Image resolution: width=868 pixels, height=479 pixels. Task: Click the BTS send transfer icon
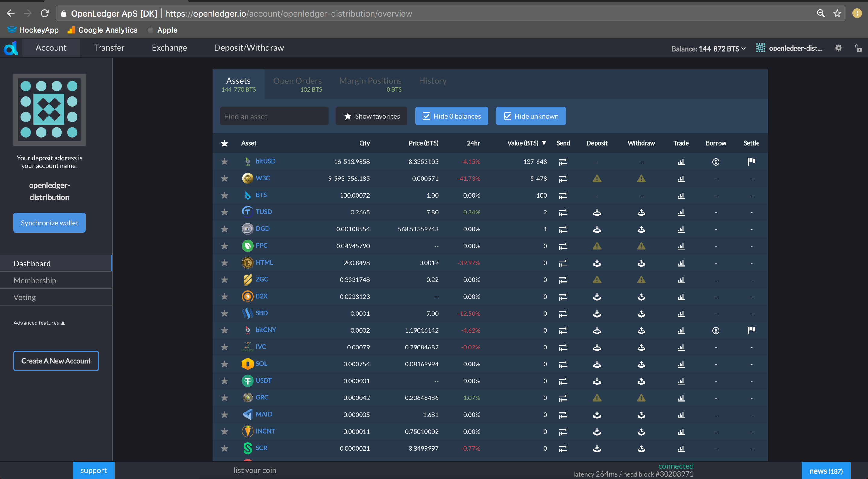pyautogui.click(x=563, y=196)
